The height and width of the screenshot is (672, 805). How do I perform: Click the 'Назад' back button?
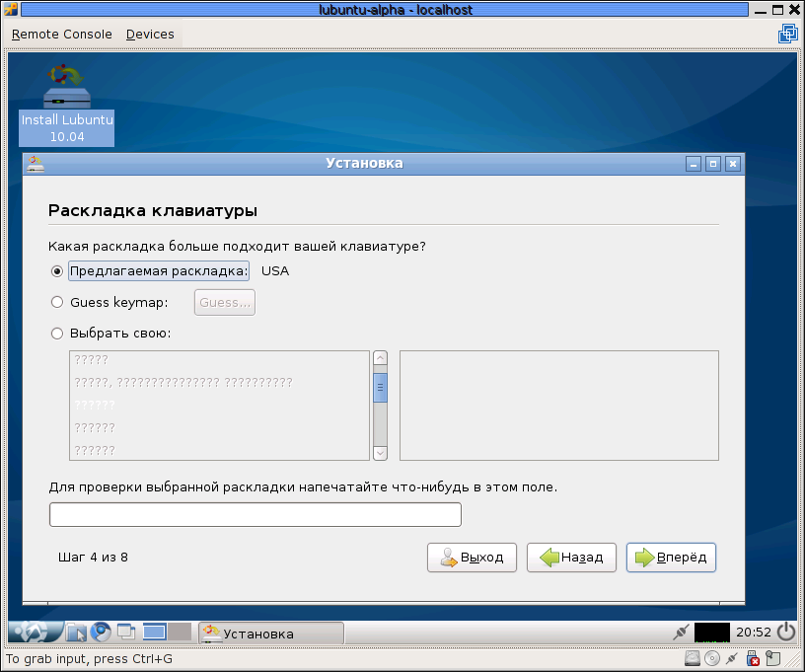571,558
